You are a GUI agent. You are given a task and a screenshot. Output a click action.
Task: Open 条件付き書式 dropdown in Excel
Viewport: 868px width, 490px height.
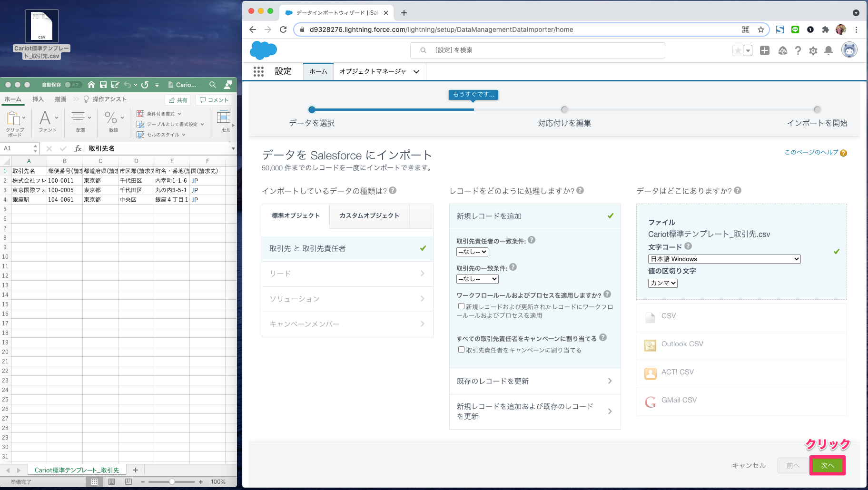tap(159, 114)
